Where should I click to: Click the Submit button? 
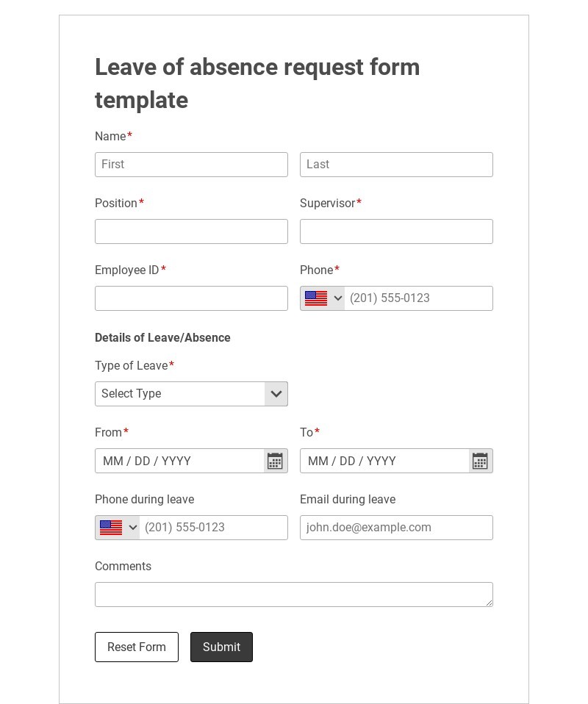click(x=221, y=647)
